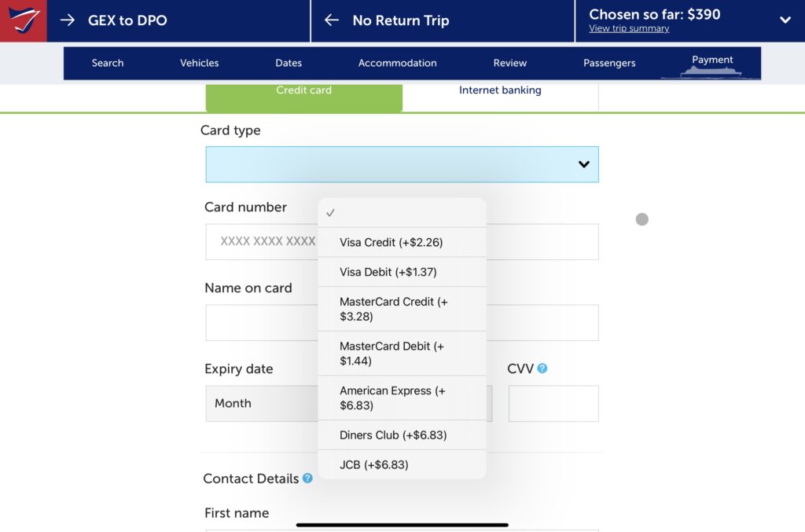This screenshot has height=532, width=805.
Task: Click the left arrow beside No Return Trip
Action: coord(332,20)
